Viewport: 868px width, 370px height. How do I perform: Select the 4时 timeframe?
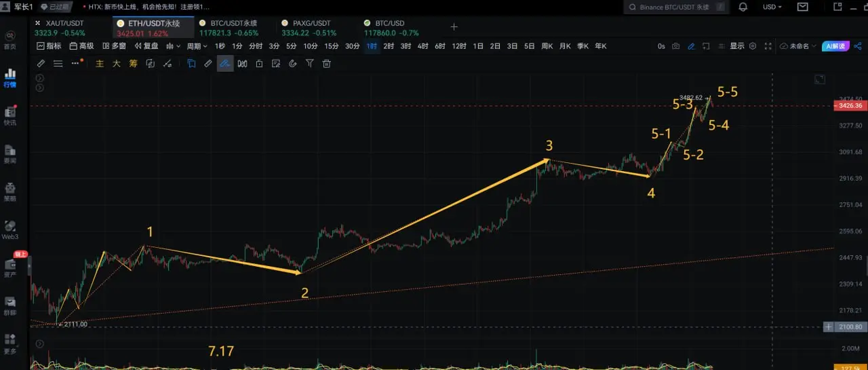pyautogui.click(x=423, y=46)
